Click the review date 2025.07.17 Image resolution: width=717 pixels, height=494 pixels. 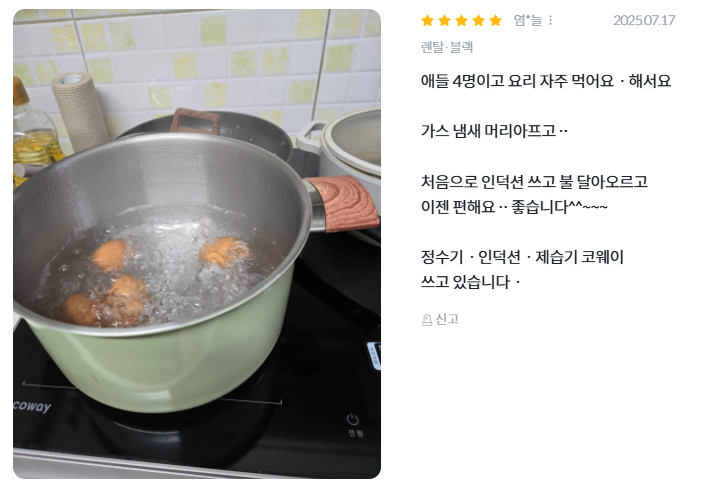(x=644, y=21)
